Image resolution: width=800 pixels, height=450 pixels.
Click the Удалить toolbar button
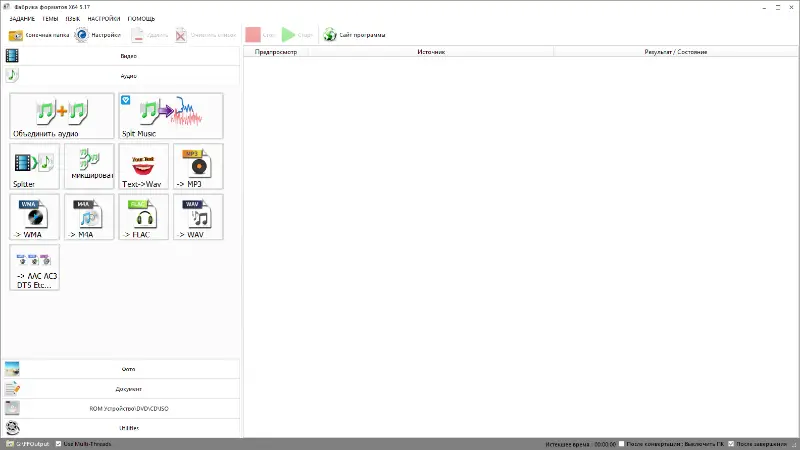click(x=150, y=35)
